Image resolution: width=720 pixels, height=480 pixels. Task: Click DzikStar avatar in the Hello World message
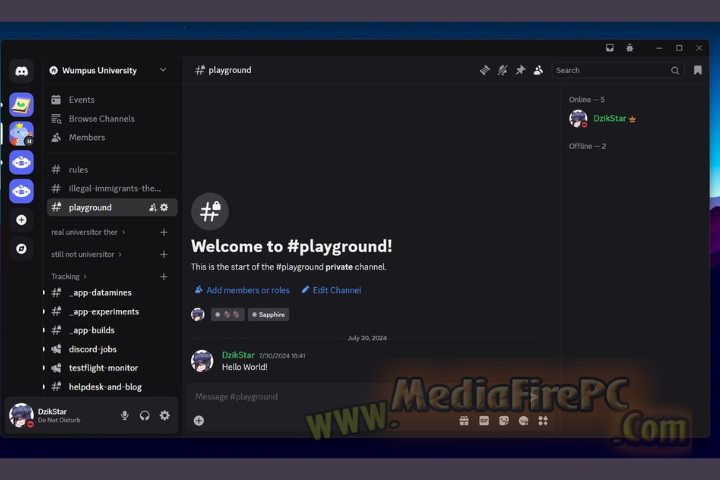[x=202, y=361]
